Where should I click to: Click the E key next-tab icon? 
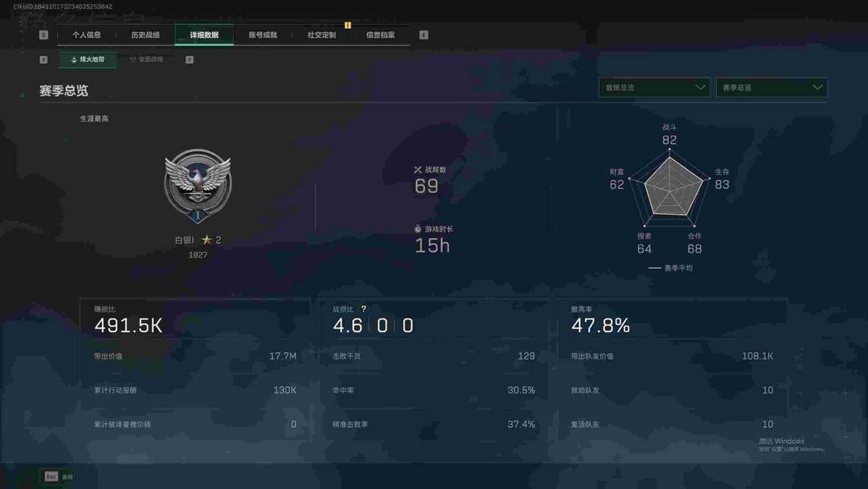point(424,35)
